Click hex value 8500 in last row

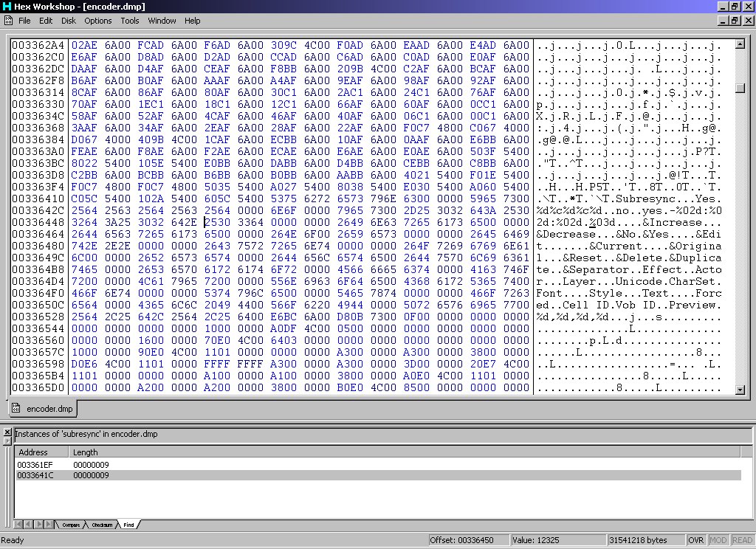pyautogui.click(x=416, y=387)
